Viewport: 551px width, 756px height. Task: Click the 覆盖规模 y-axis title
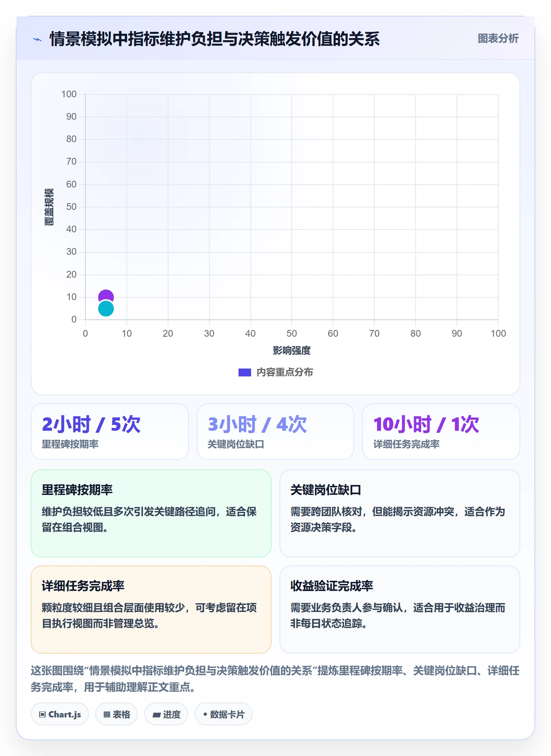pyautogui.click(x=49, y=207)
